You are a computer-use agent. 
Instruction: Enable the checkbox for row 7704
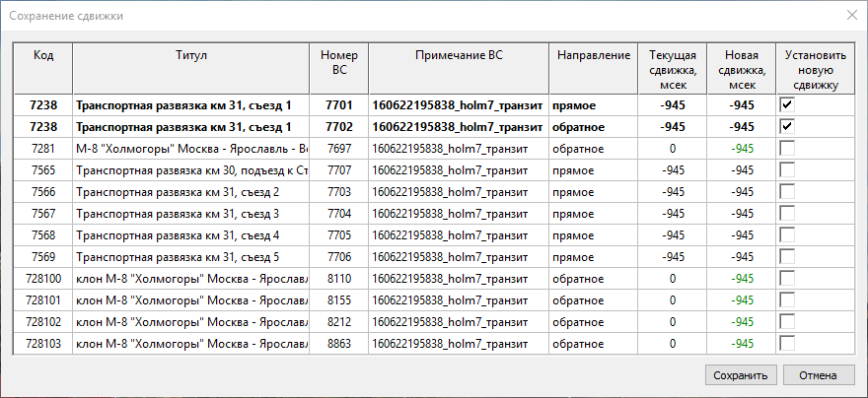[787, 213]
